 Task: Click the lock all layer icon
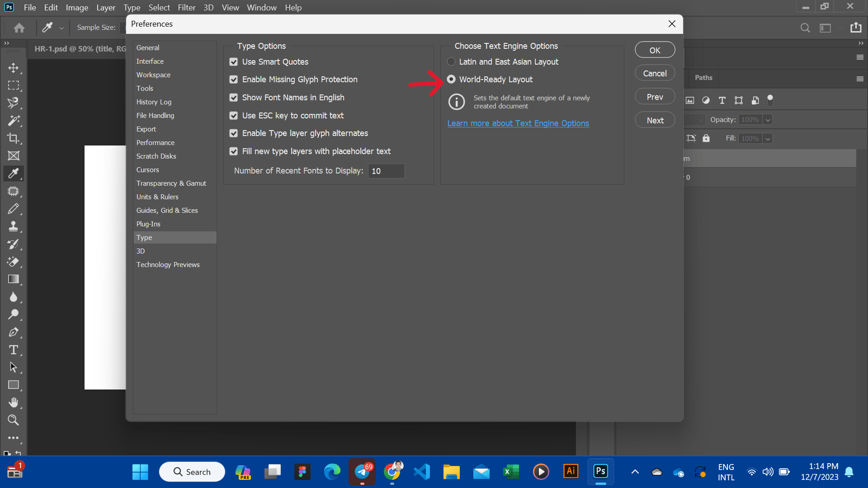tap(706, 138)
